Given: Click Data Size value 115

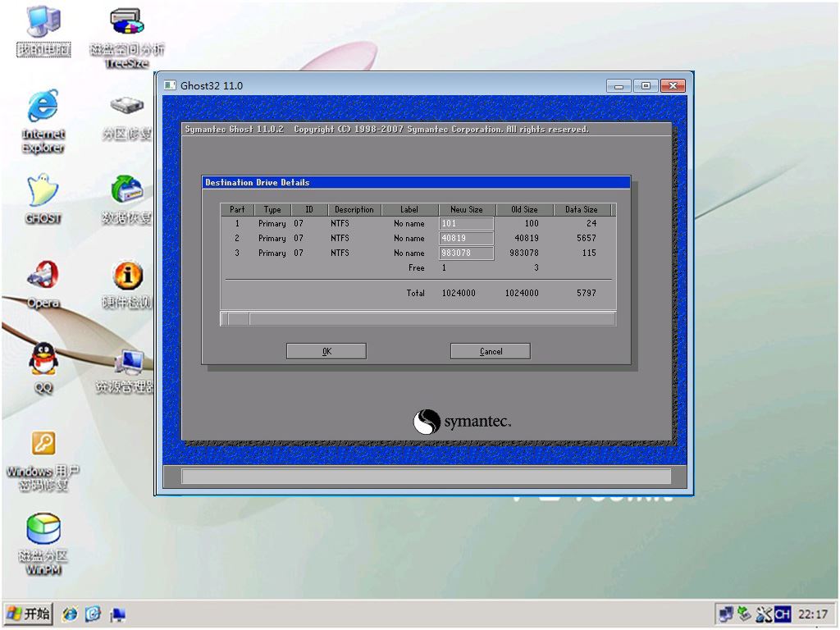Looking at the screenshot, I should click(589, 253).
